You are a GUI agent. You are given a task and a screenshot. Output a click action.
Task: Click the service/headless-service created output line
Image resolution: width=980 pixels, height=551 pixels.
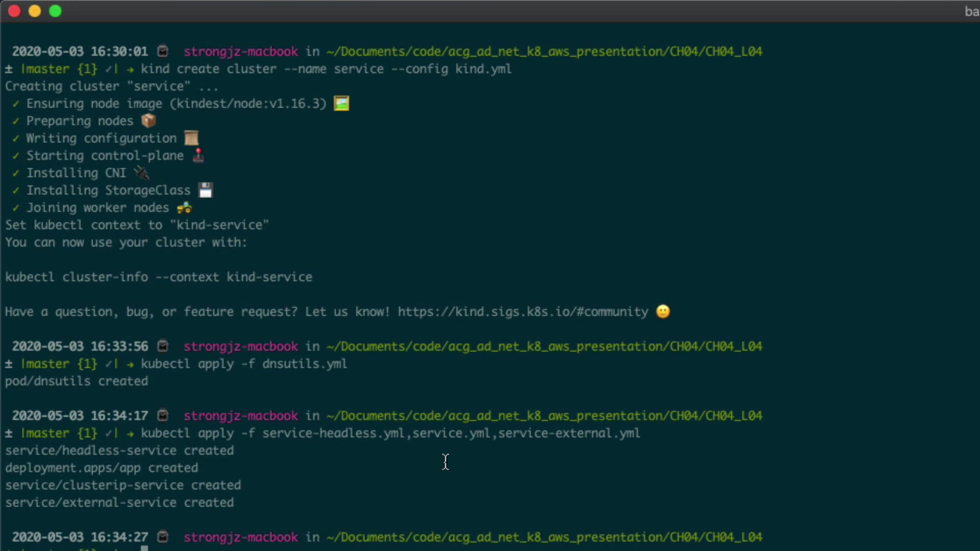pyautogui.click(x=119, y=450)
